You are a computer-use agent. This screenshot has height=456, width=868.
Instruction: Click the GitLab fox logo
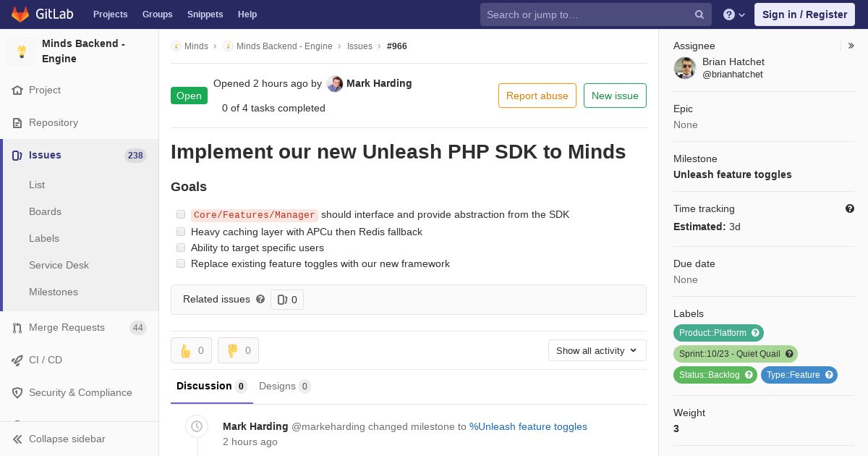20,14
